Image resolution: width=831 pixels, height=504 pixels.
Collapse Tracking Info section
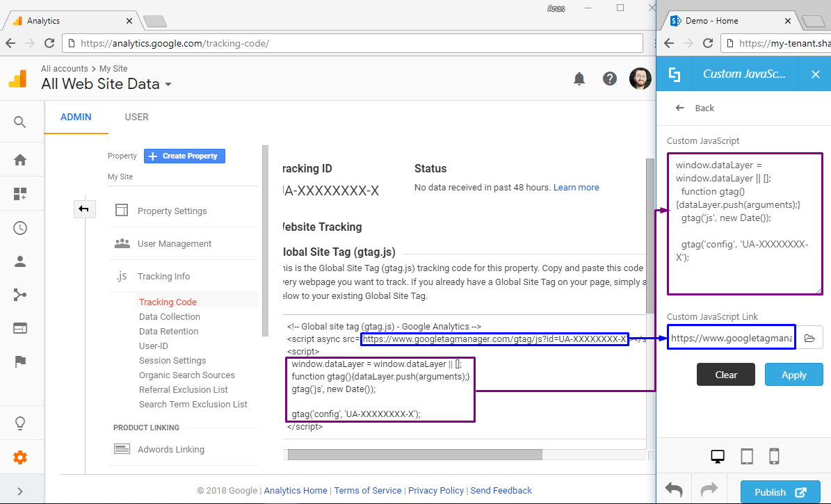[163, 276]
